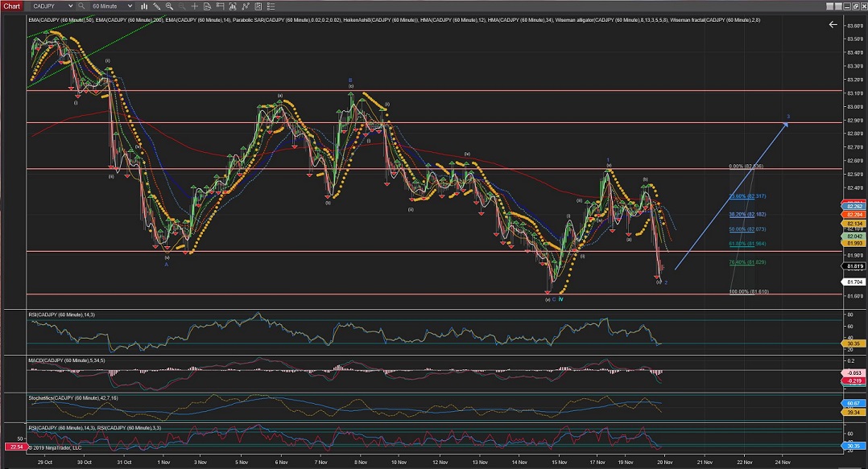Click the 2019 NinjaTrader, LLC copyright text
Image resolution: width=868 pixels, height=469 pixels.
coord(54,448)
